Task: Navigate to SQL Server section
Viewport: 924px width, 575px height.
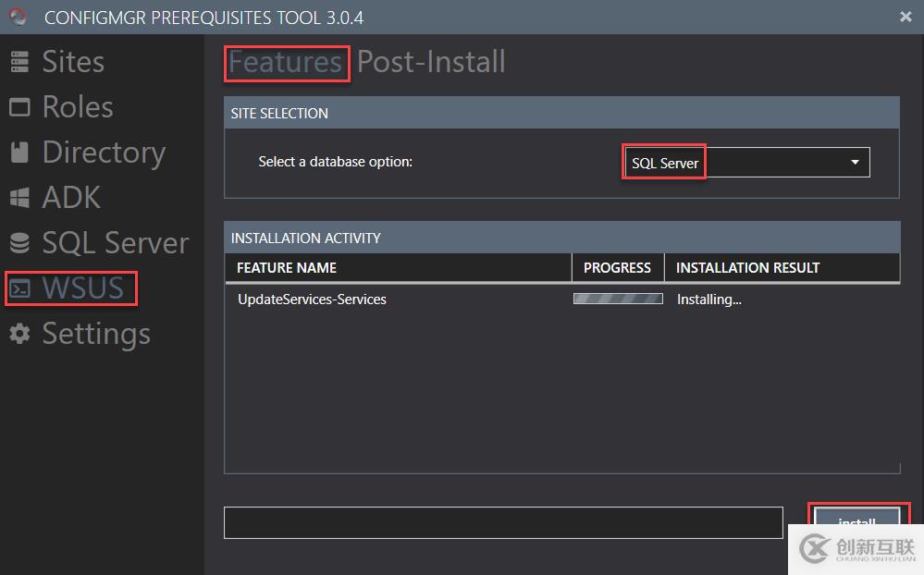Action: (116, 243)
